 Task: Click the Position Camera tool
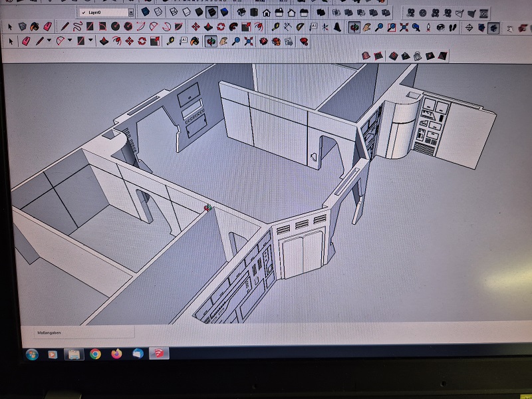(428, 27)
